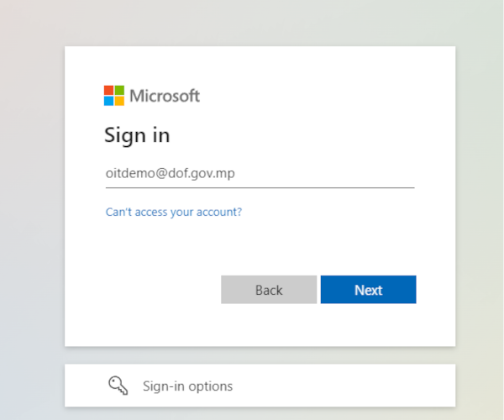The image size is (504, 420).
Task: Click the underline beneath the email field
Action: (x=260, y=187)
